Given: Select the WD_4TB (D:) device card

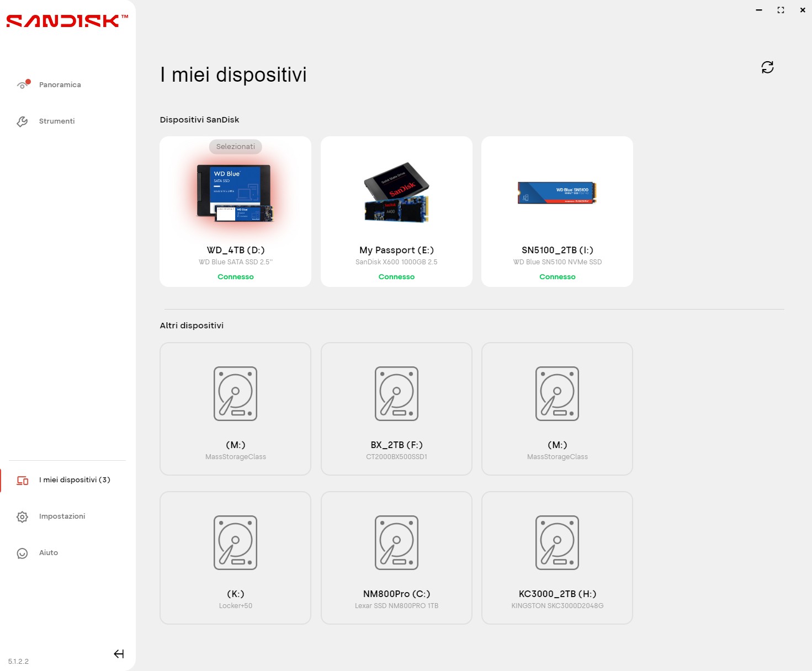Looking at the screenshot, I should point(235,212).
